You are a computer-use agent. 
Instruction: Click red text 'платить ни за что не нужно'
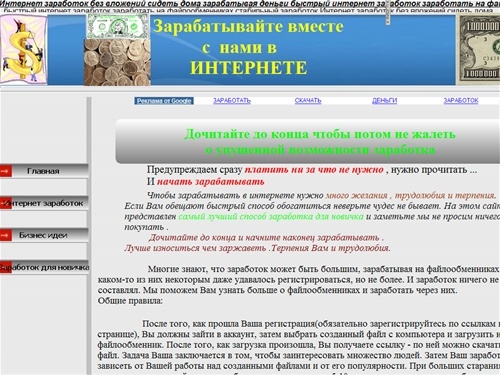(314, 170)
